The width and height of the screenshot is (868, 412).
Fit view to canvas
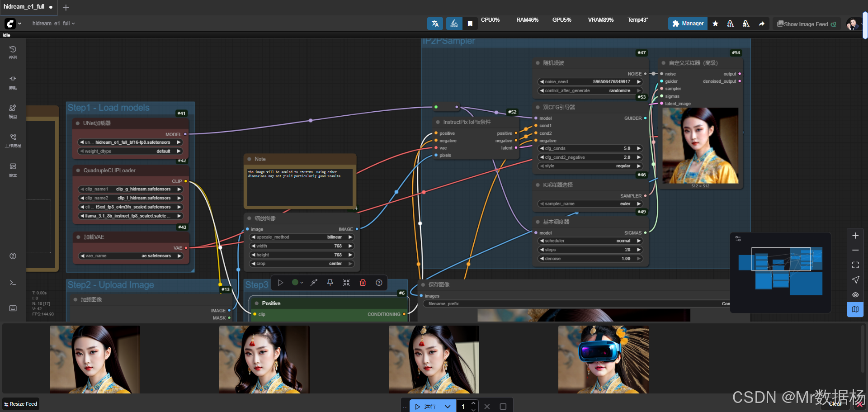(x=855, y=265)
